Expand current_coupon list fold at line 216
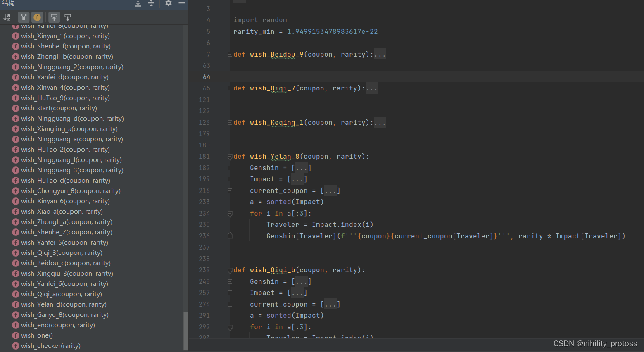Viewport: 644px width, 352px height. click(x=230, y=190)
